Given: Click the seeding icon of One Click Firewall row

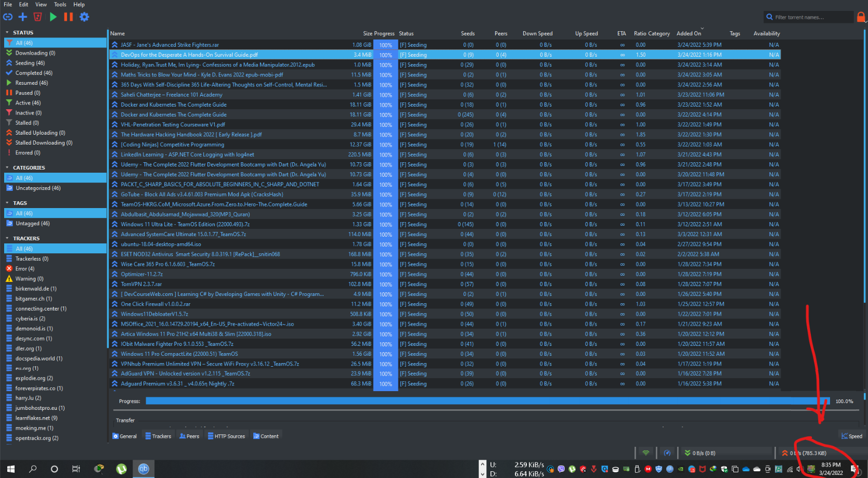Looking at the screenshot, I should (x=115, y=304).
